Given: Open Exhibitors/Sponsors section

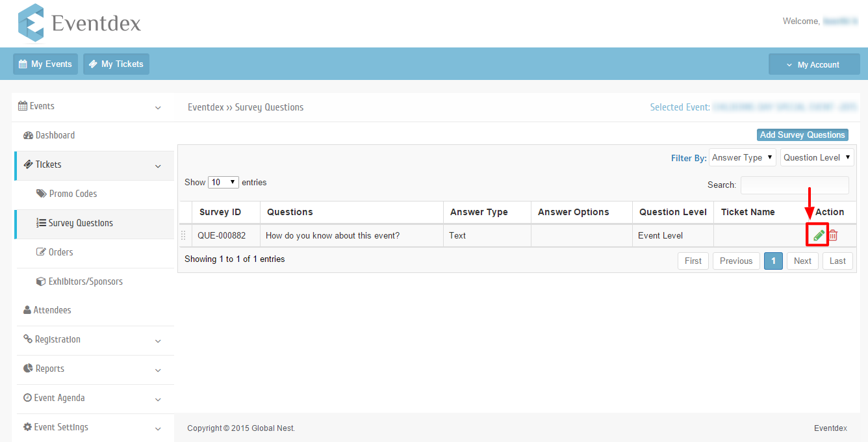Looking at the screenshot, I should coord(85,281).
